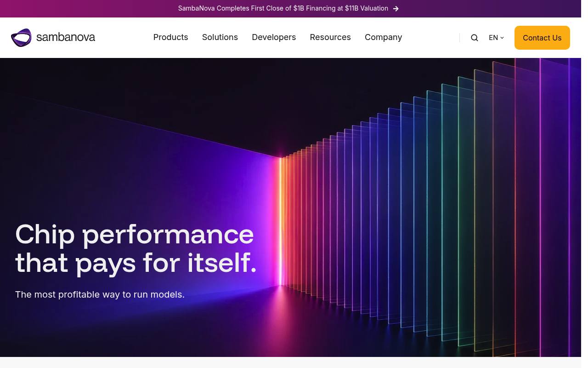The height and width of the screenshot is (368, 588).
Task: Click the SambaNova purple logo mark
Action: [x=21, y=38]
